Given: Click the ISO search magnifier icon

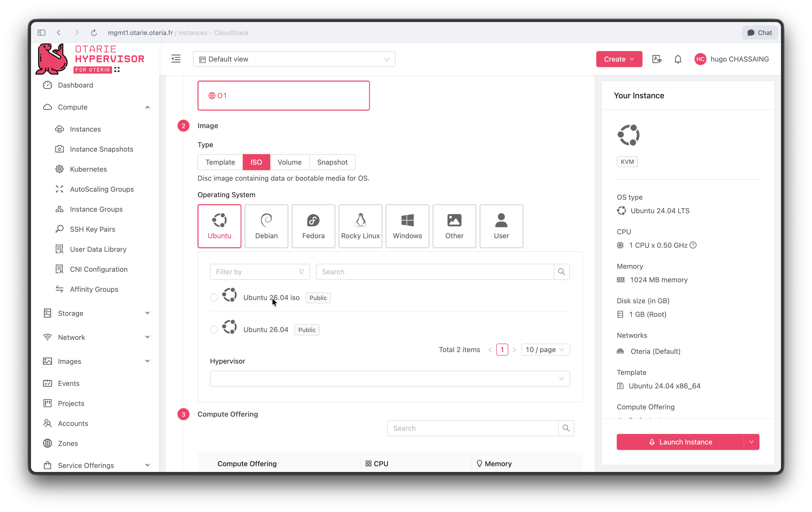Looking at the screenshot, I should pyautogui.click(x=561, y=272).
